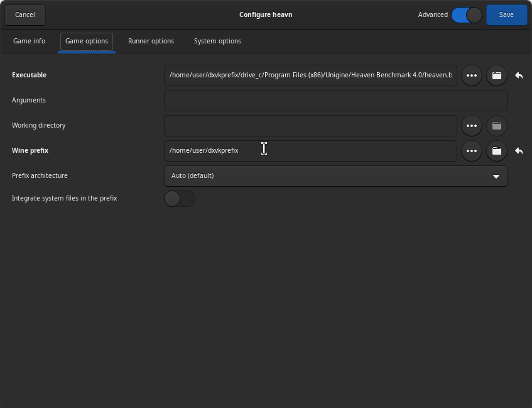Enable Integrate system files in the prefix
This screenshot has height=408, width=532.
180,199
